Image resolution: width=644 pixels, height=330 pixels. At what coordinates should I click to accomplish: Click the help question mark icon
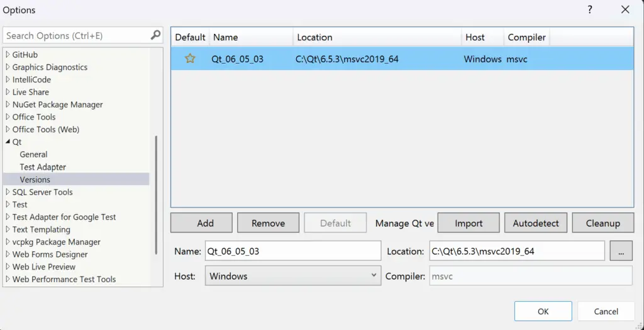(x=590, y=9)
